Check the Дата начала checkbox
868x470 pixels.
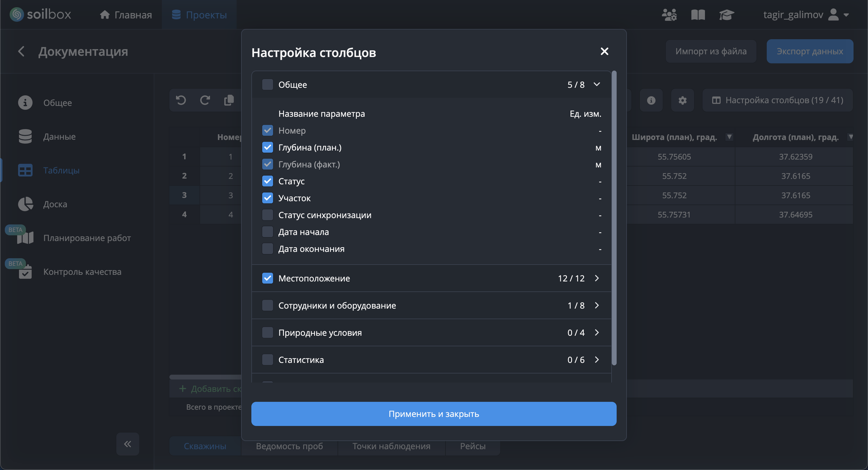tap(268, 232)
